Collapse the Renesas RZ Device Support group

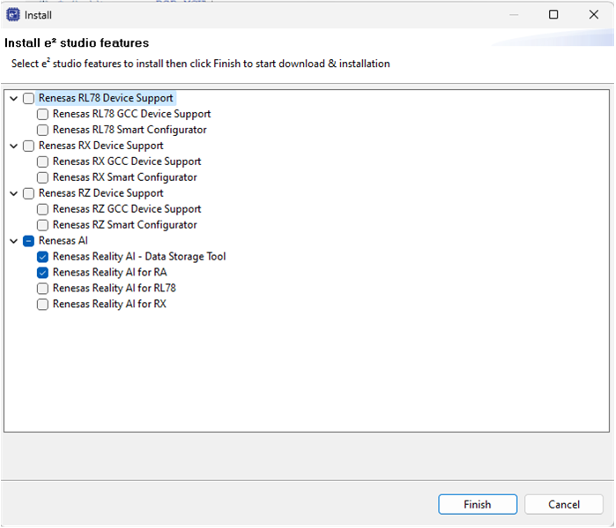pos(13,194)
